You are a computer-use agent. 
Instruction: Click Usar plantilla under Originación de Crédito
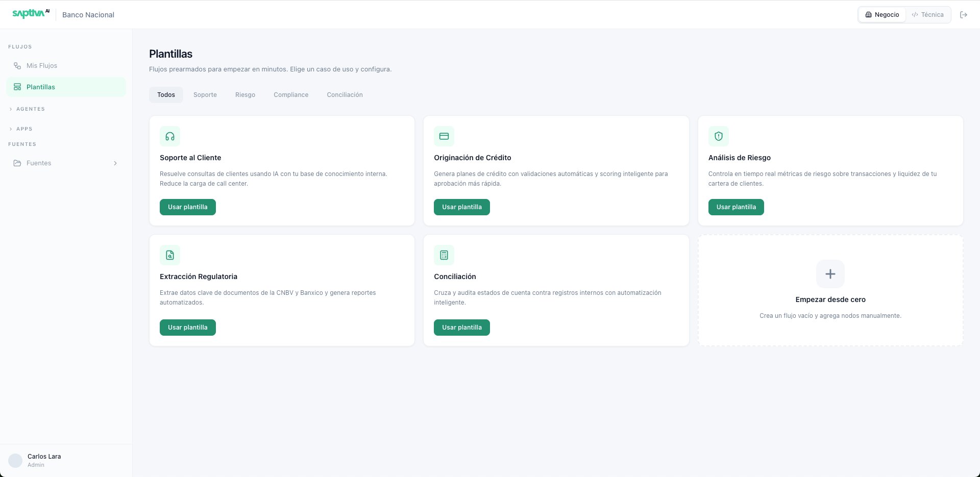coord(461,207)
